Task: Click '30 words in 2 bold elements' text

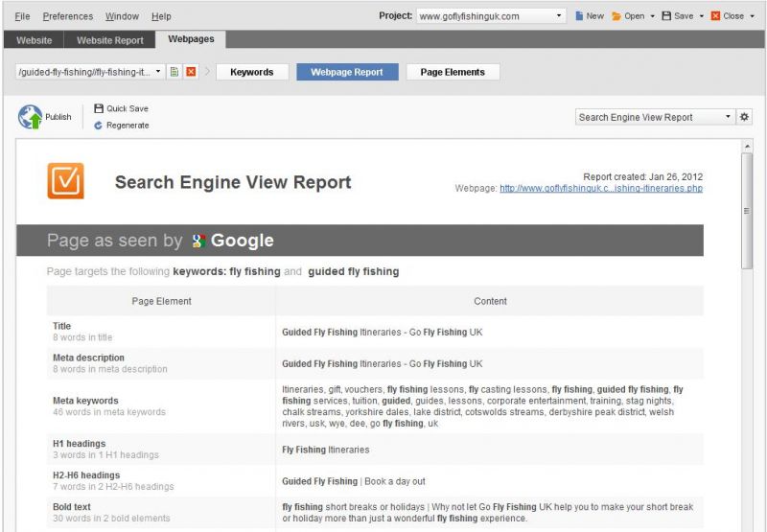Action: point(111,519)
